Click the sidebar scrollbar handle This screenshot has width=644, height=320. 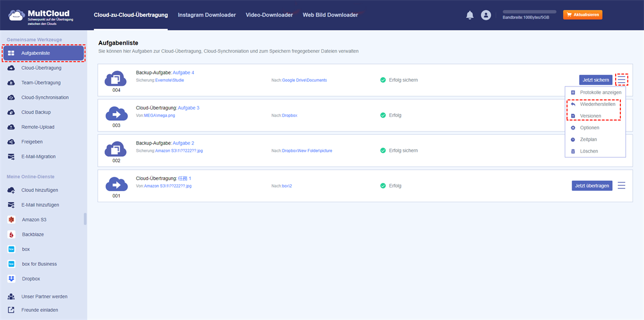(85, 219)
